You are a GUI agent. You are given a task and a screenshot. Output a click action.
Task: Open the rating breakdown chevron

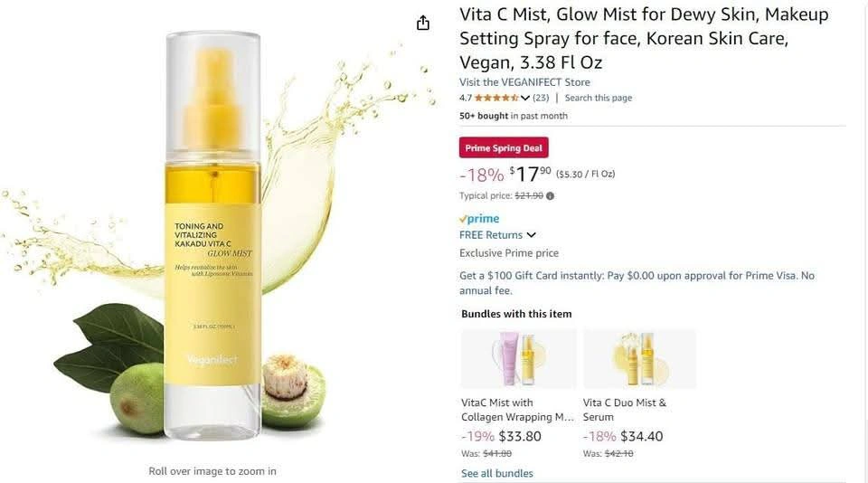524,98
